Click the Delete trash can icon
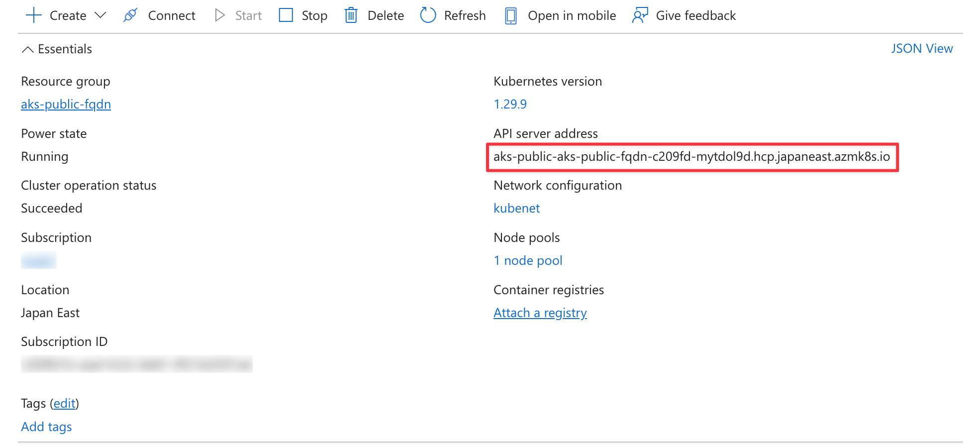Screen dimensions: 980x448 [351, 15]
